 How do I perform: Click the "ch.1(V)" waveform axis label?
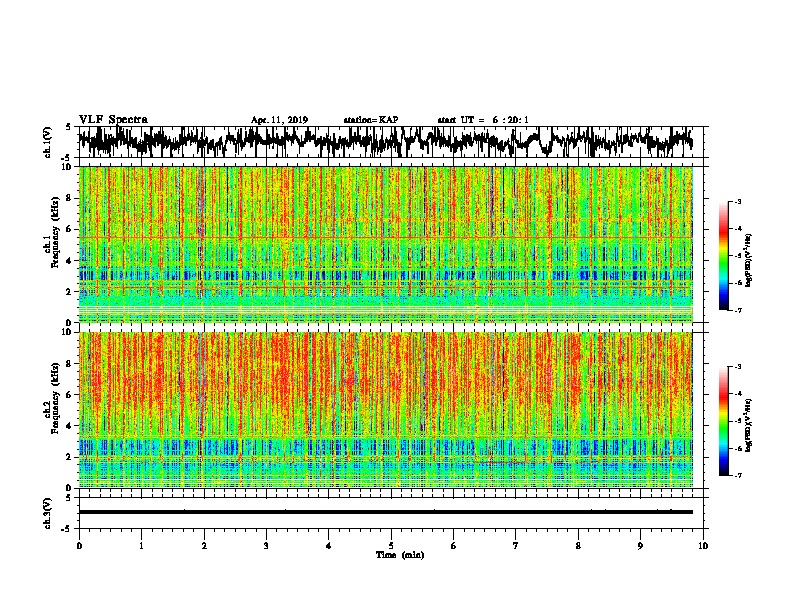click(47, 142)
